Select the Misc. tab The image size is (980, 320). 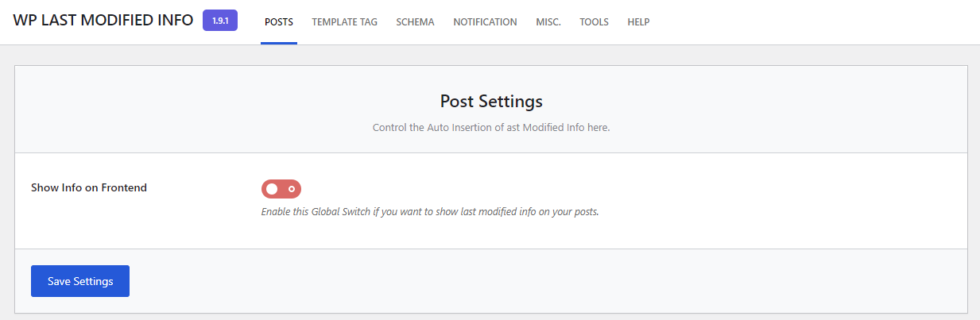coord(548,22)
